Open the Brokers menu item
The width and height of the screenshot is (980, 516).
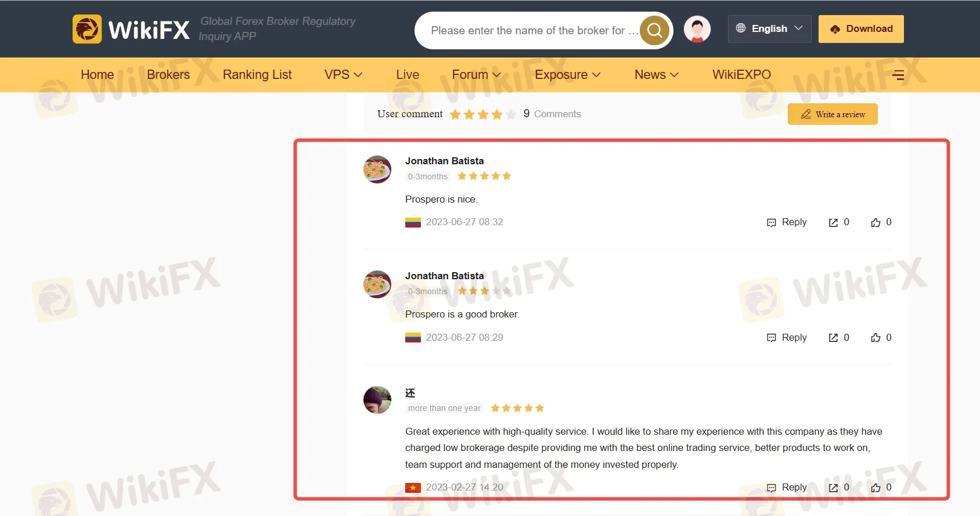[x=168, y=75]
